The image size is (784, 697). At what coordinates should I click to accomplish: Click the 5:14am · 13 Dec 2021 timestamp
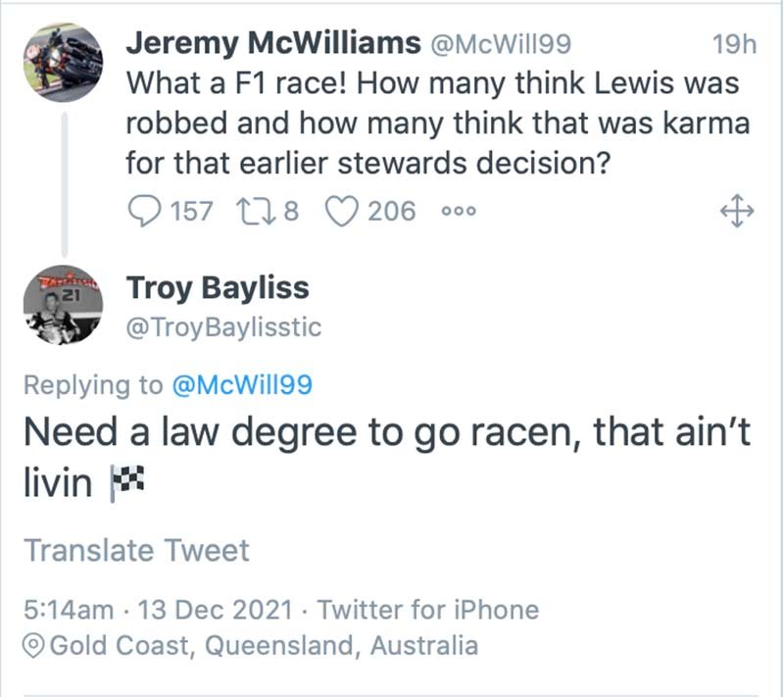tap(158, 610)
